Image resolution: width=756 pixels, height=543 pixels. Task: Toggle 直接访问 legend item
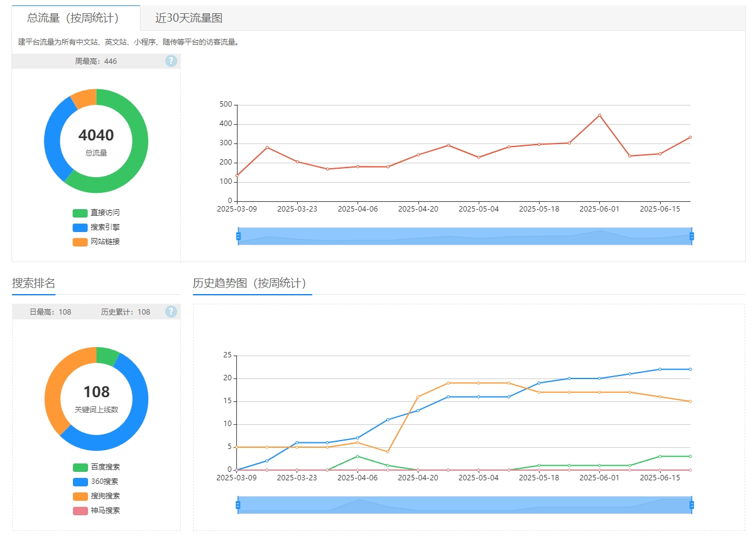tap(96, 213)
